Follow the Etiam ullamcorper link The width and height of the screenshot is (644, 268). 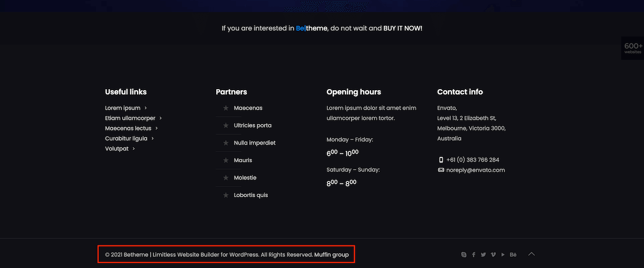(x=130, y=118)
